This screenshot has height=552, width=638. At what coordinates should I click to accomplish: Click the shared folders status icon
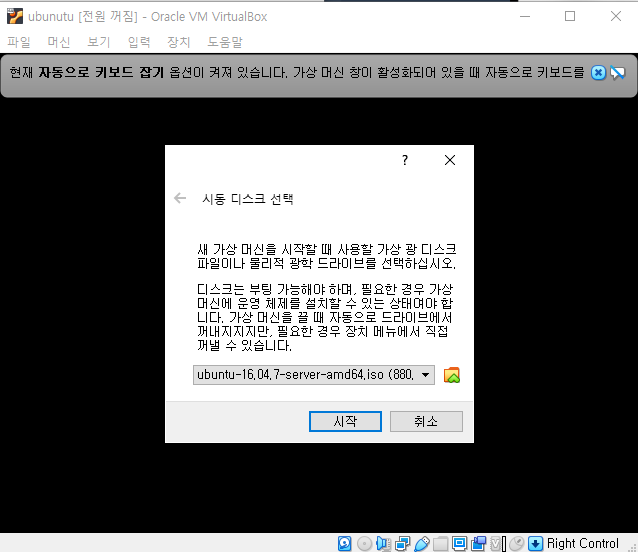tap(440, 543)
